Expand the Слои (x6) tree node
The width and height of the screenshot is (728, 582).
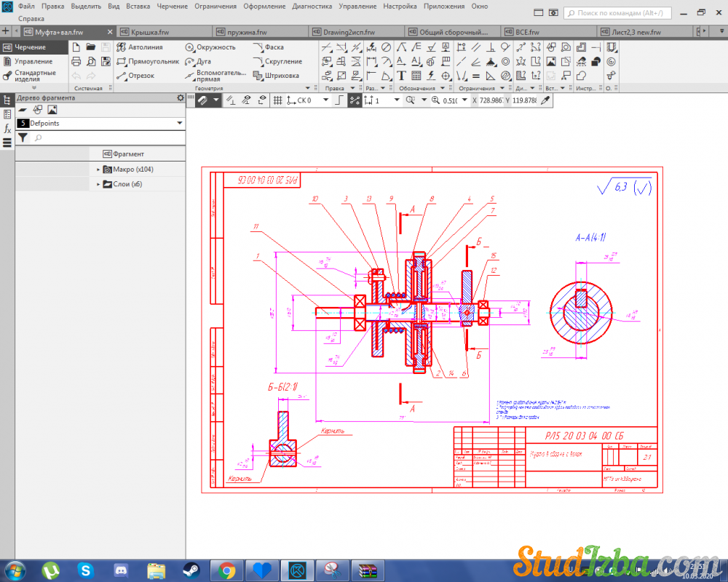pyautogui.click(x=98, y=185)
